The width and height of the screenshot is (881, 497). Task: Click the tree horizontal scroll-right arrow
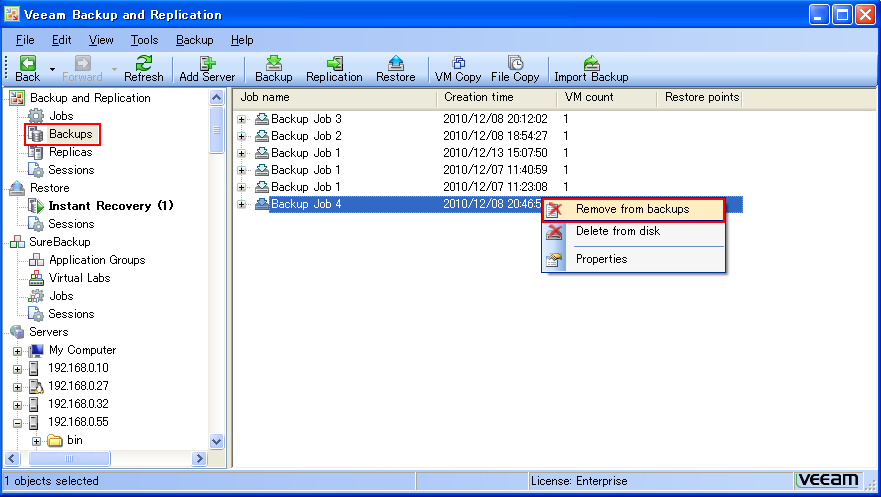199,459
